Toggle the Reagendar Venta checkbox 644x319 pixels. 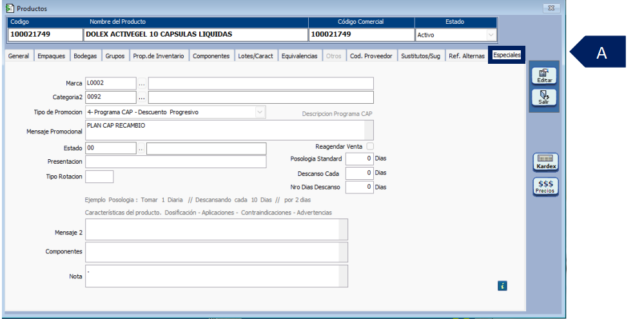370,146
